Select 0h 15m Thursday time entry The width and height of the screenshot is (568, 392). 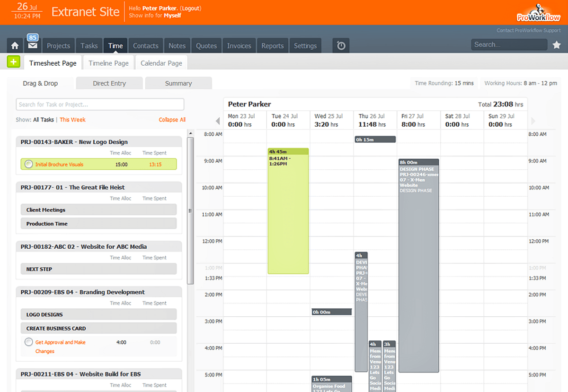375,139
